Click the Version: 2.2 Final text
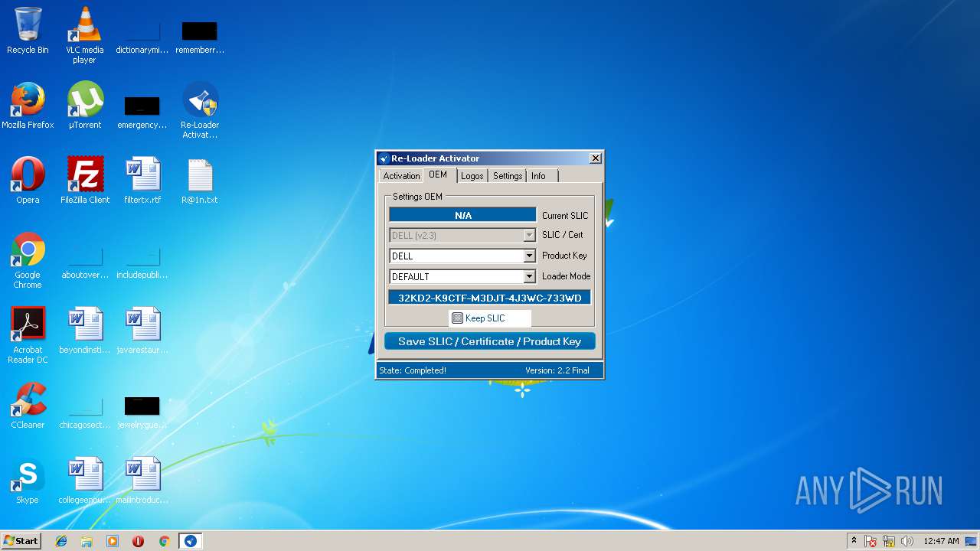This screenshot has width=980, height=551. [557, 370]
